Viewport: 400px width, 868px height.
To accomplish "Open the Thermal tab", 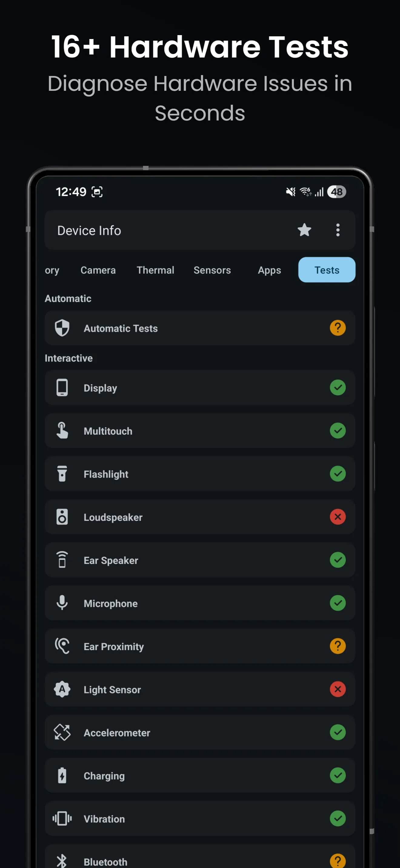I will pyautogui.click(x=155, y=270).
